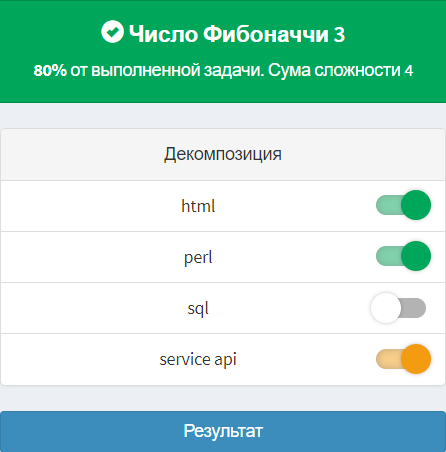Click the light green track of perl switch
This screenshot has height=452, width=446.
(x=388, y=256)
